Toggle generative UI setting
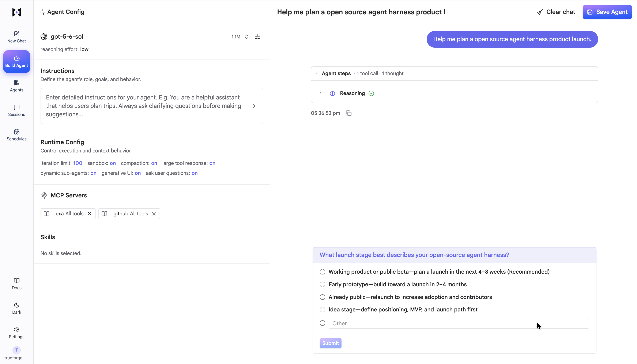 pos(138,173)
